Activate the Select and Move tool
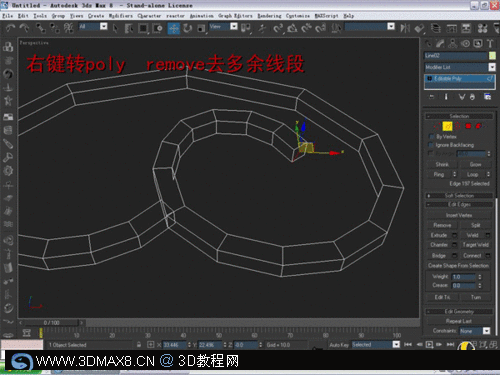The height and width of the screenshot is (375, 500). [174, 28]
